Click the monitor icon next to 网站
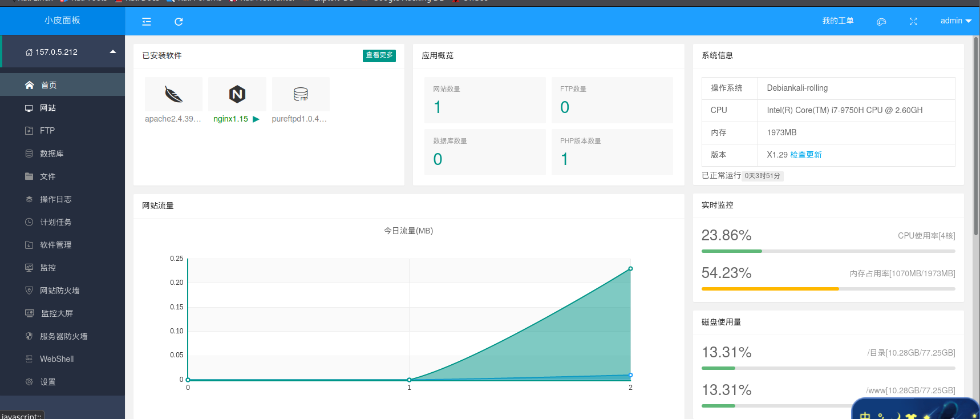This screenshot has height=419, width=980. [29, 108]
